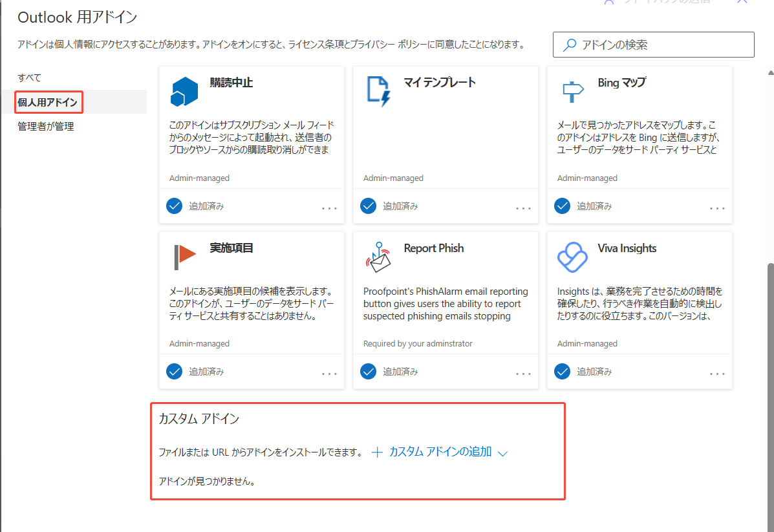The height and width of the screenshot is (532, 774).
Task: Open the more options menu for Report Phish
Action: (523, 374)
